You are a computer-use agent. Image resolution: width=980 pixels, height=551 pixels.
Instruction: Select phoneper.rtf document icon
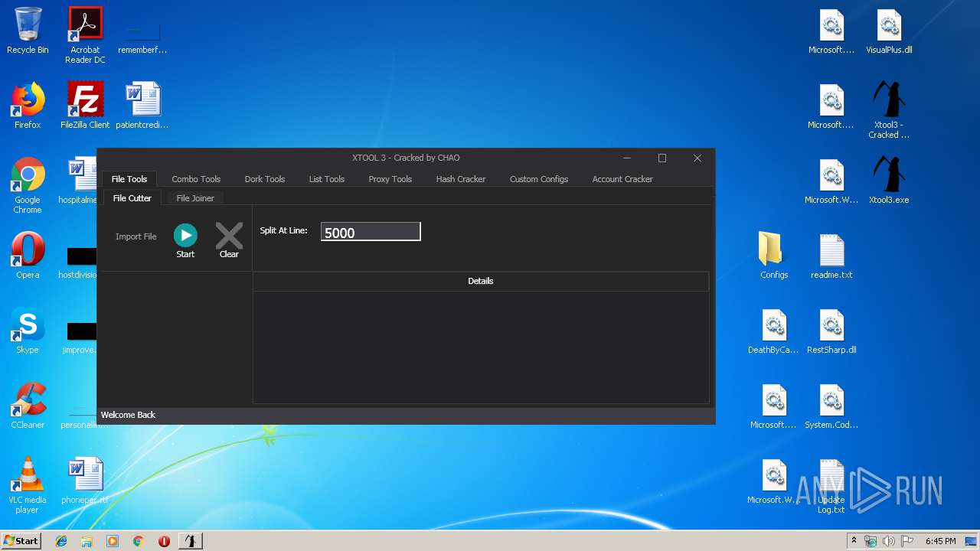click(x=85, y=481)
